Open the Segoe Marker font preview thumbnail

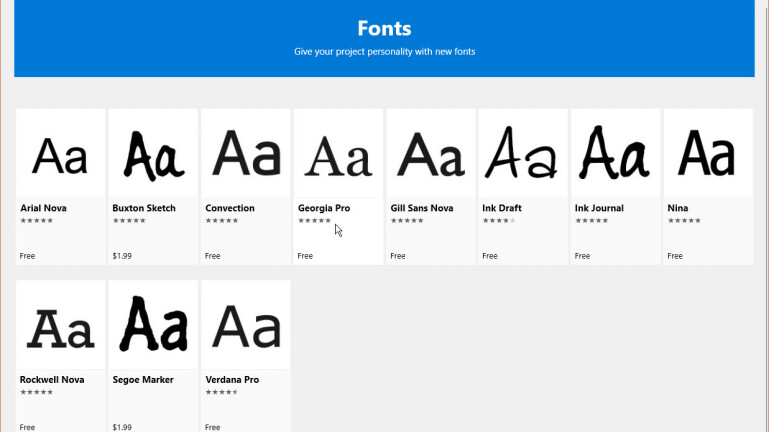[153, 325]
